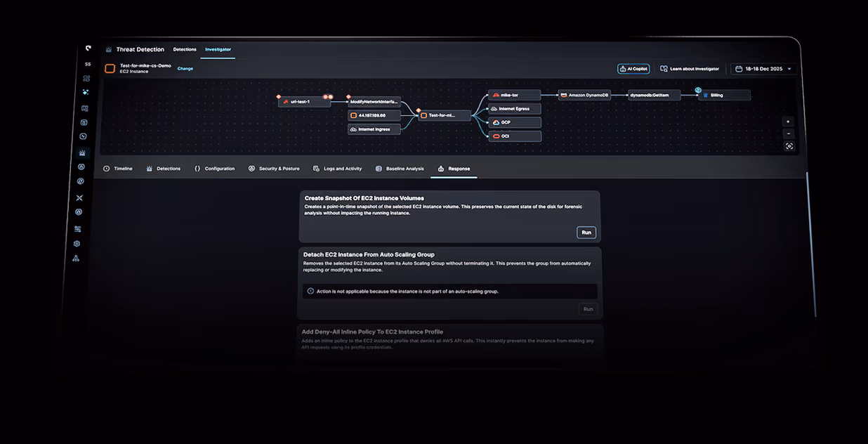Zoom in on the graph with the plus button

click(x=788, y=122)
